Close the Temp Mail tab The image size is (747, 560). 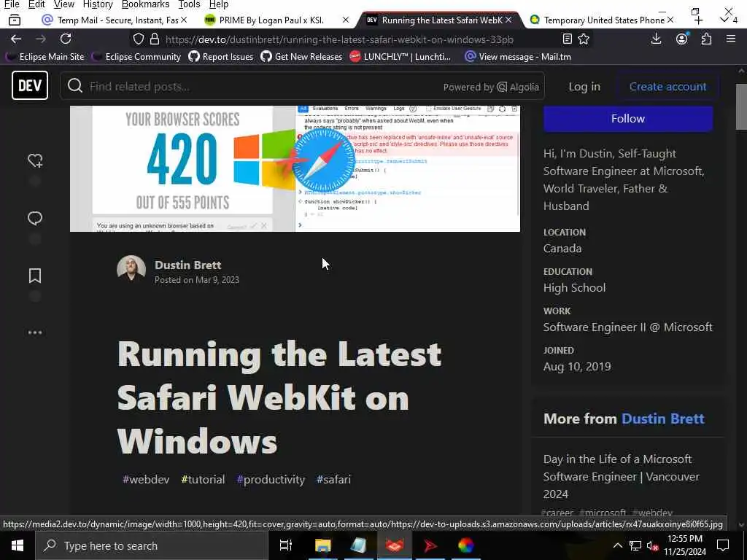pyautogui.click(x=184, y=20)
